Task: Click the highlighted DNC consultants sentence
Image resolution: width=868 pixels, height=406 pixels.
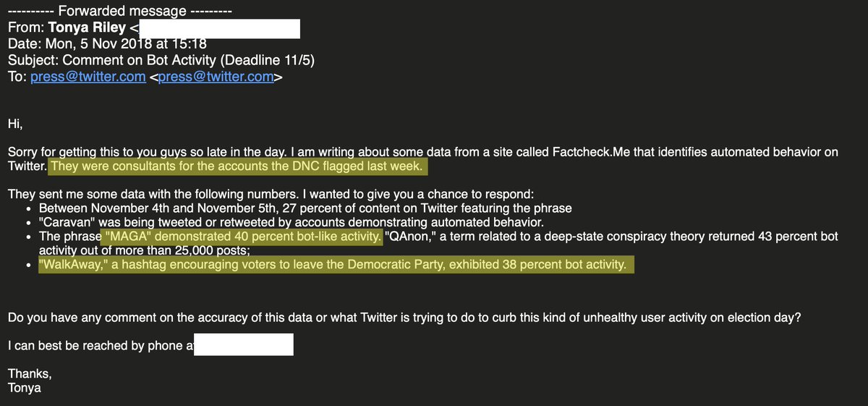Action: pyautogui.click(x=238, y=167)
